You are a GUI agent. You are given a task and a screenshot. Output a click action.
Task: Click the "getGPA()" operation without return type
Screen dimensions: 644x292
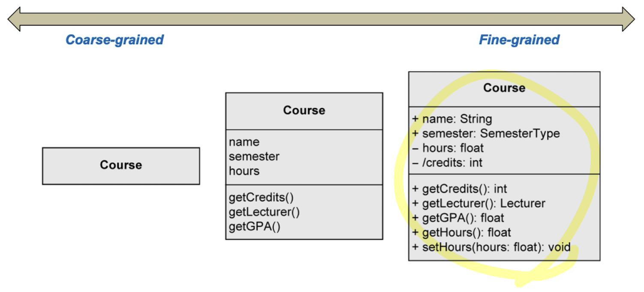(x=254, y=226)
